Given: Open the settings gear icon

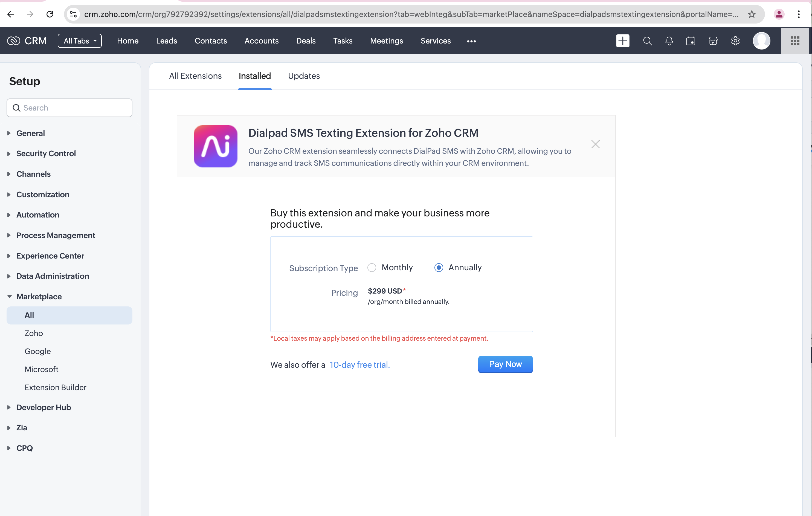Looking at the screenshot, I should click(x=735, y=41).
